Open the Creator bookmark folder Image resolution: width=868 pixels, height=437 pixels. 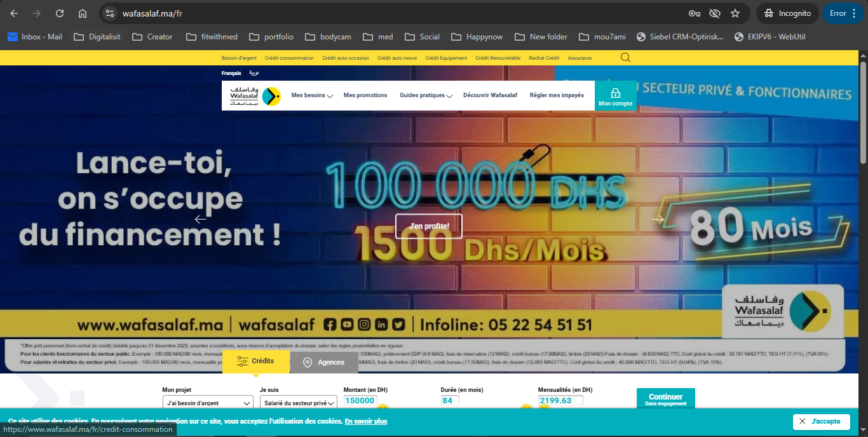coord(153,37)
